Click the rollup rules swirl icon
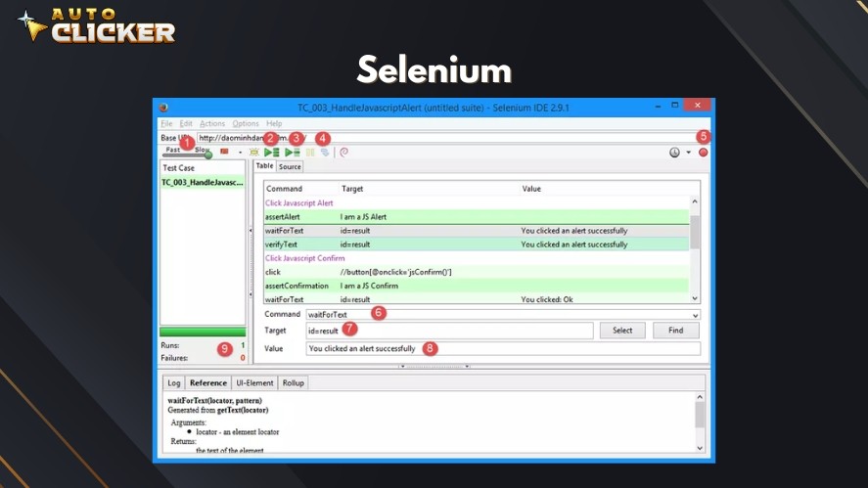This screenshot has height=488, width=868. click(343, 153)
